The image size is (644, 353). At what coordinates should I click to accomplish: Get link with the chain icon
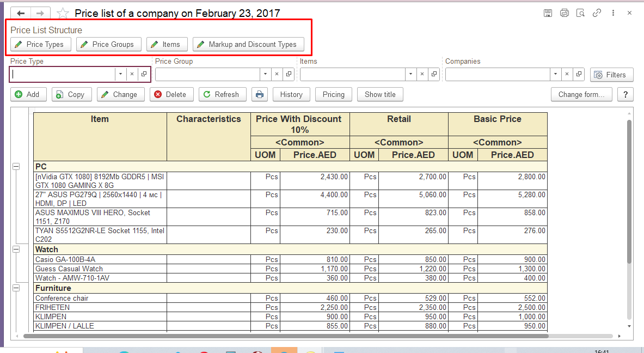tap(597, 13)
